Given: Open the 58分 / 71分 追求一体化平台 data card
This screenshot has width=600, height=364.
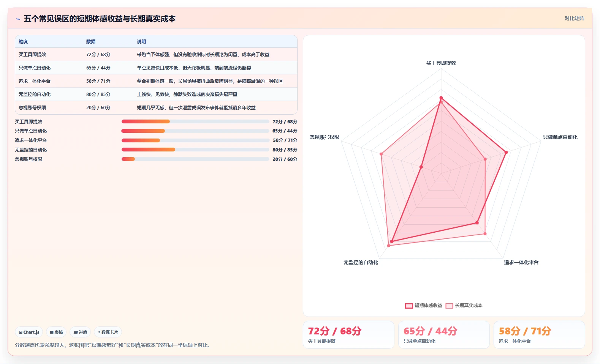Looking at the screenshot, I should [x=539, y=335].
